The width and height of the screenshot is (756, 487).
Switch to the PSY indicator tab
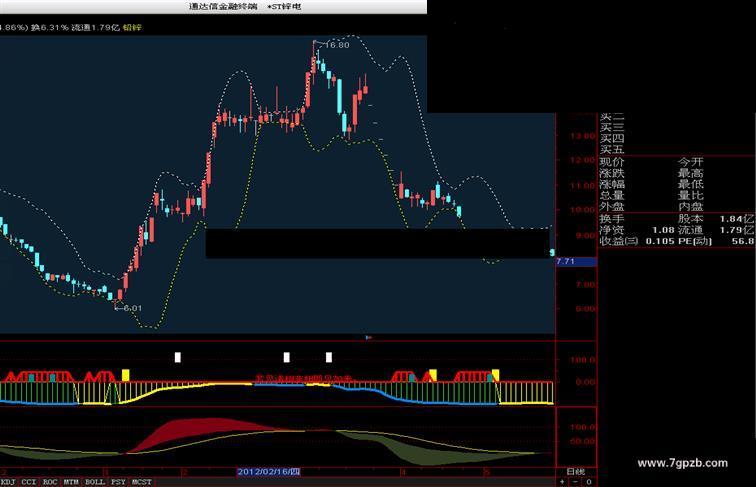click(x=118, y=482)
